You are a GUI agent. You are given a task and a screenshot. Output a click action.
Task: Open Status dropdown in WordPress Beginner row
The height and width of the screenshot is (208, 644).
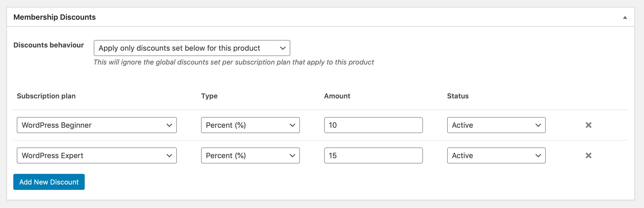pyautogui.click(x=496, y=125)
